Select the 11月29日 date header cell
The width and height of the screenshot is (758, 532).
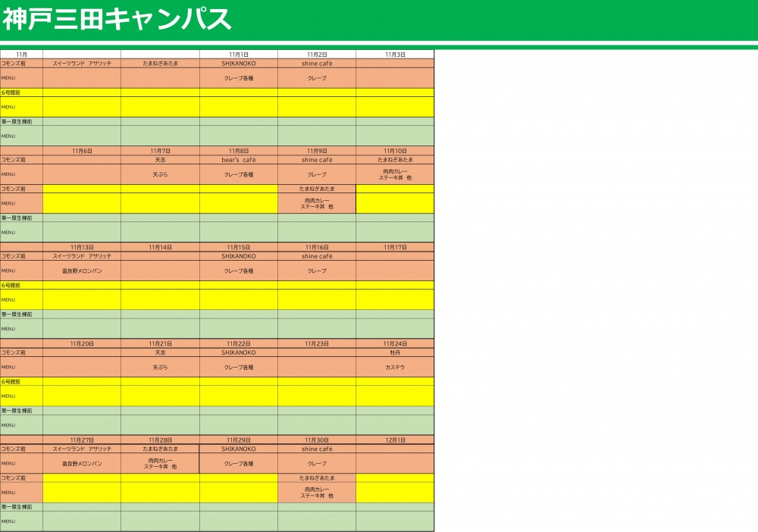(x=239, y=440)
